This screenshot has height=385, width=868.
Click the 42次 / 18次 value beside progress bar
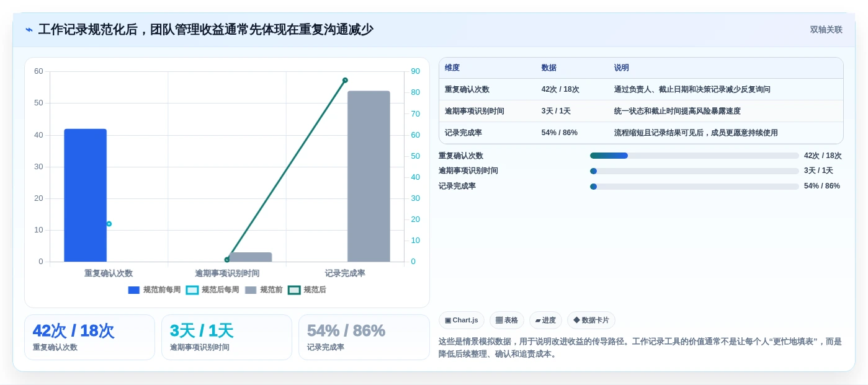823,156
